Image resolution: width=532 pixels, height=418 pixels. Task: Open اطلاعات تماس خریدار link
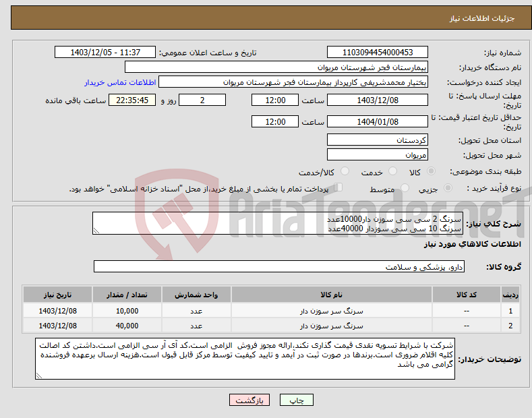[x=120, y=82]
